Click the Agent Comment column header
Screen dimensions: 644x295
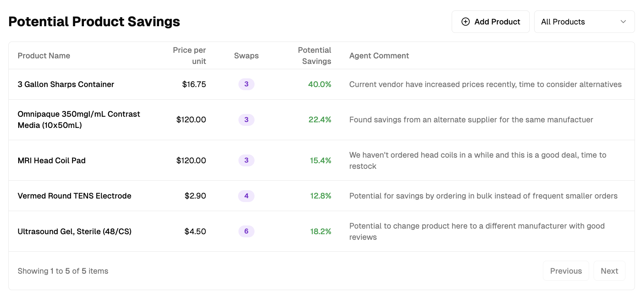click(379, 56)
